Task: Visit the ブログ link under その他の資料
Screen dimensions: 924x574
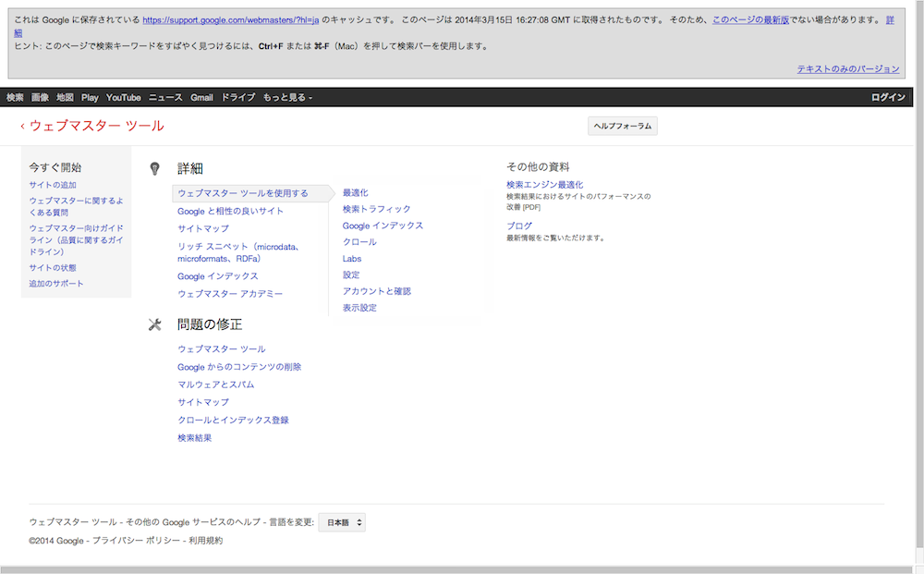Action: tap(518, 226)
